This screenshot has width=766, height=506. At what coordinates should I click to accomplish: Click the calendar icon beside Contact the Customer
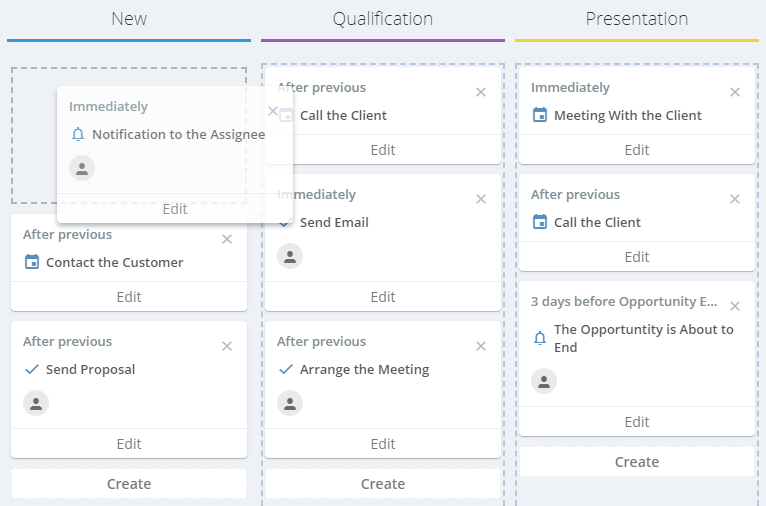coord(32,262)
